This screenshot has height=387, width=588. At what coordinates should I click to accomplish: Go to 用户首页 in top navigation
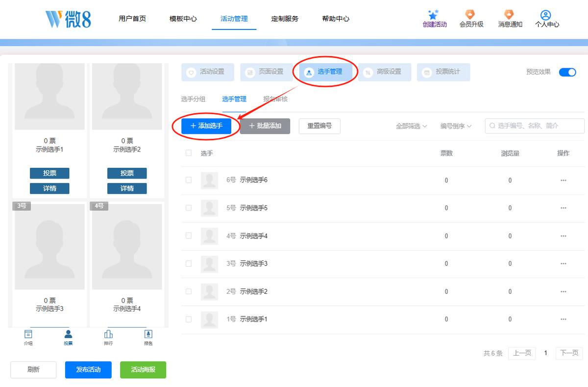coord(132,19)
